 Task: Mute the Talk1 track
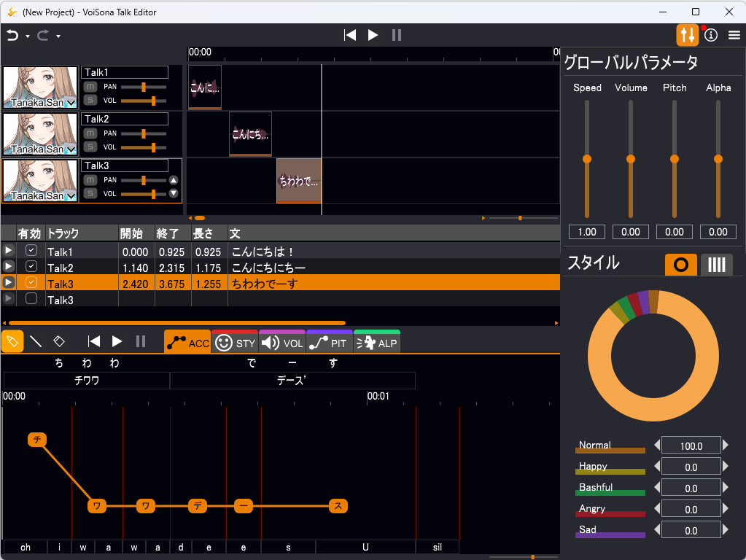coord(90,87)
